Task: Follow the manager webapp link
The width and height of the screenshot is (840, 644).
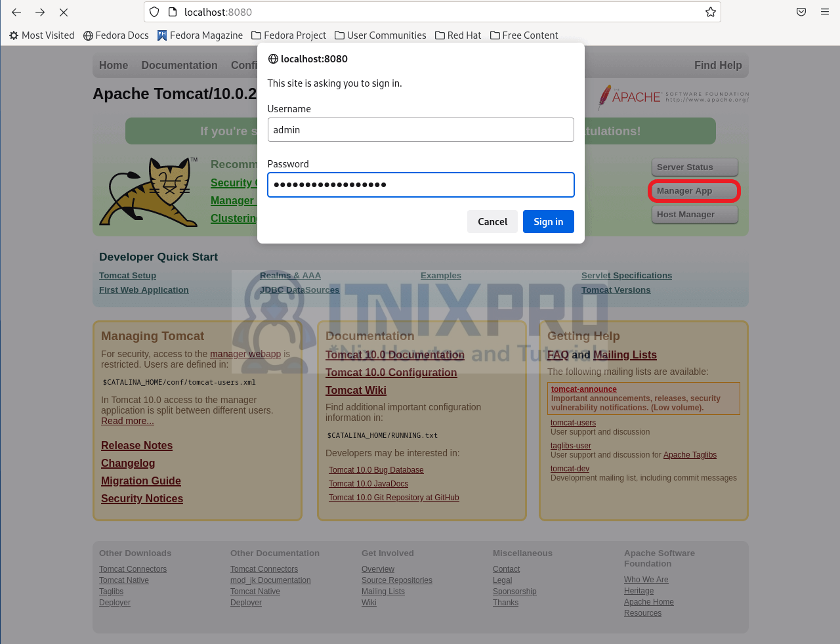Action: [245, 354]
